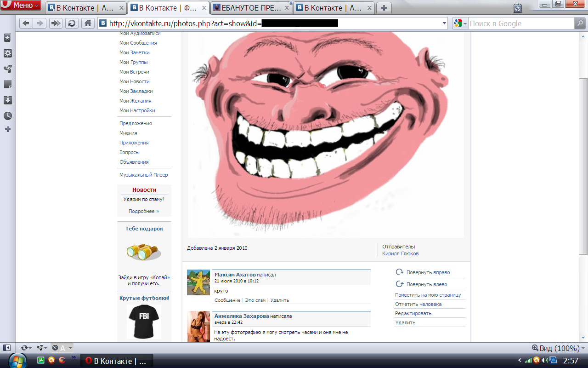Click the red swirl quick launch icon
Screen dimensions: 588x368
pos(62,361)
